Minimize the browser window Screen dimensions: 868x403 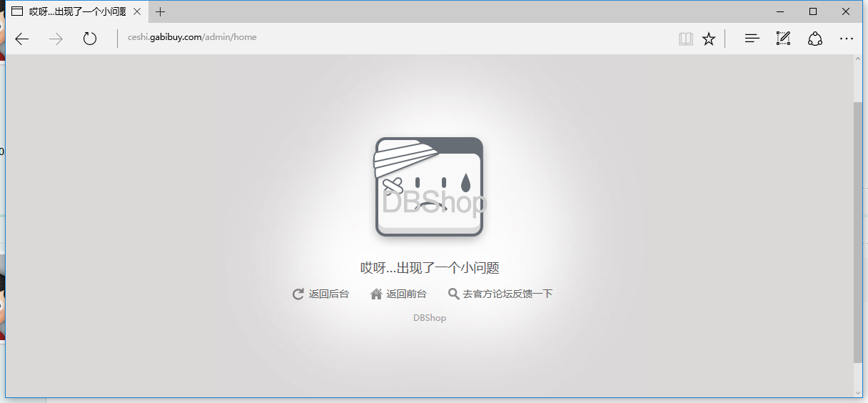tap(780, 11)
